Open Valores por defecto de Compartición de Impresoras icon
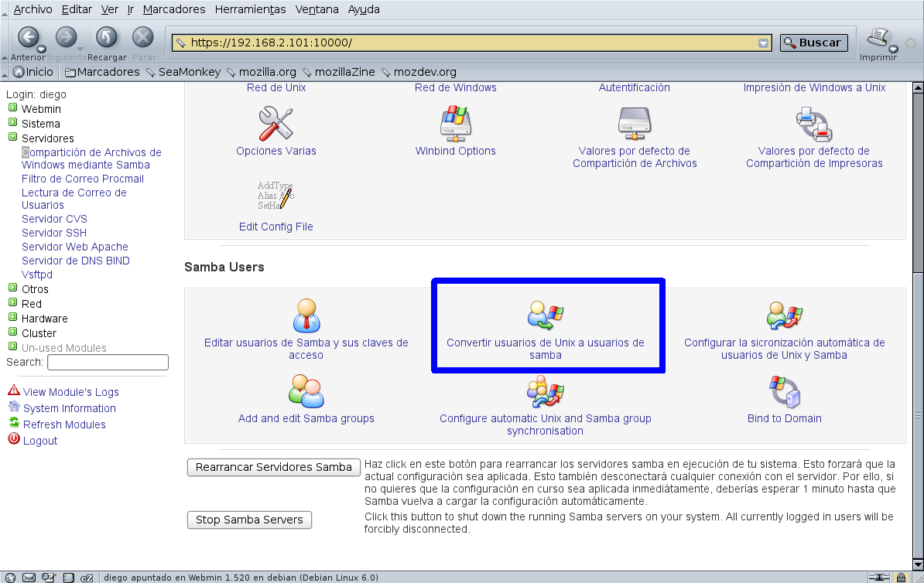 [x=814, y=124]
